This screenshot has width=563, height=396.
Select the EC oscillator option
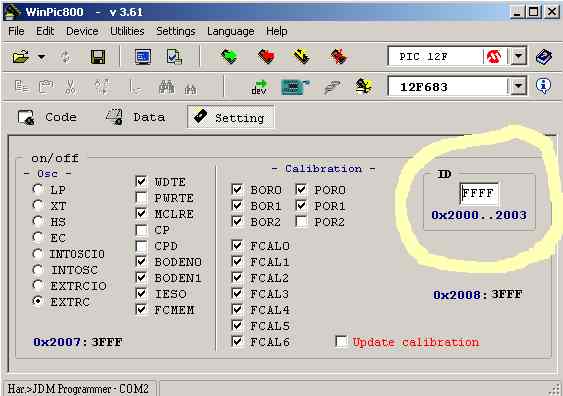[38, 237]
